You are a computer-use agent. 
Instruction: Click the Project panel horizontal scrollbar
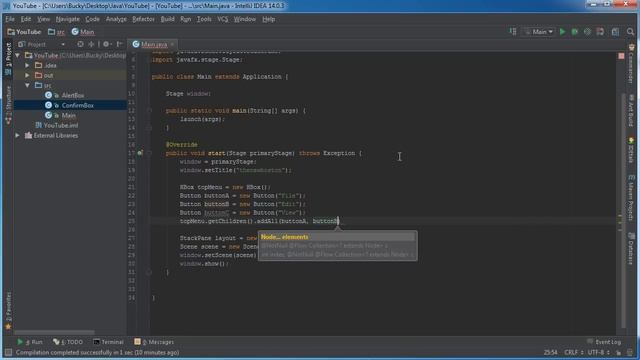point(54,332)
